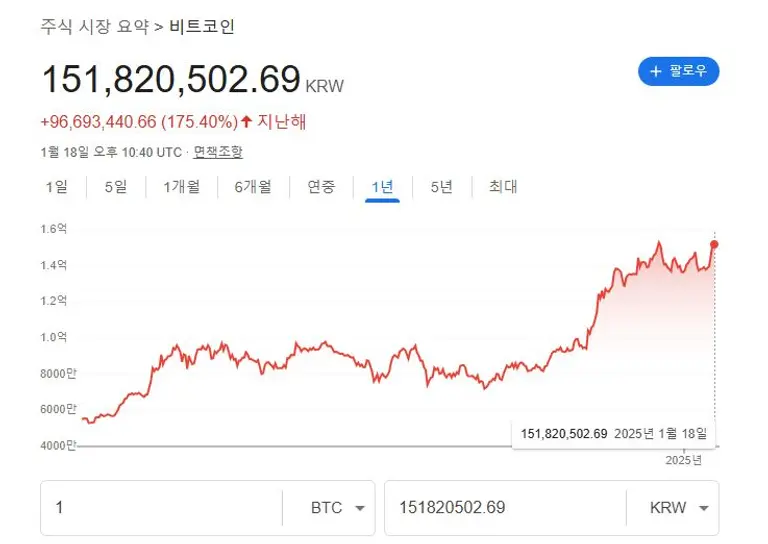The height and width of the screenshot is (544, 768).
Task: Choose the 1개월 chart range
Action: pos(181,187)
